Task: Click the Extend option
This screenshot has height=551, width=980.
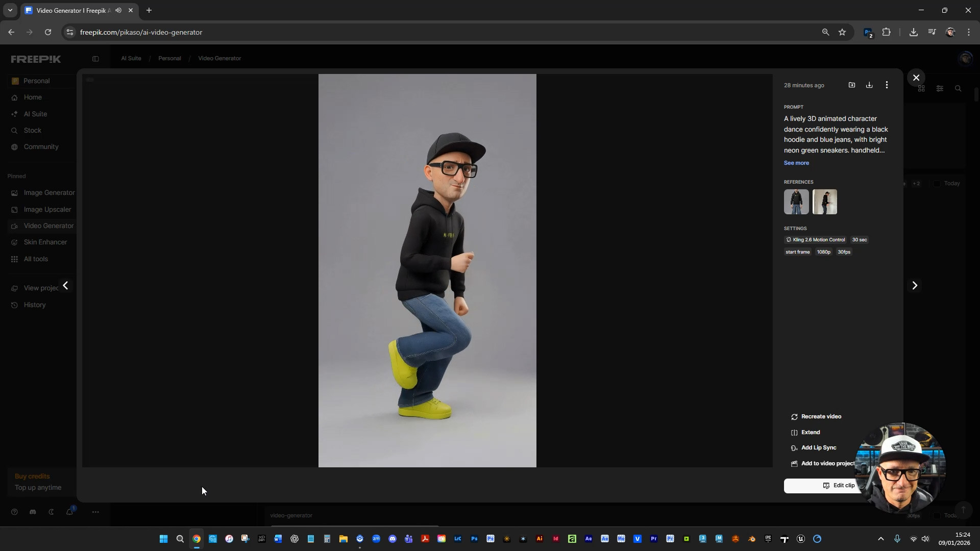Action: [810, 433]
